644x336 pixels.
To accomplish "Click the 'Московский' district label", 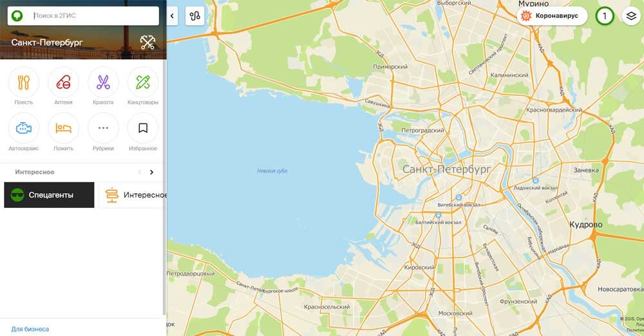I will click(455, 313).
